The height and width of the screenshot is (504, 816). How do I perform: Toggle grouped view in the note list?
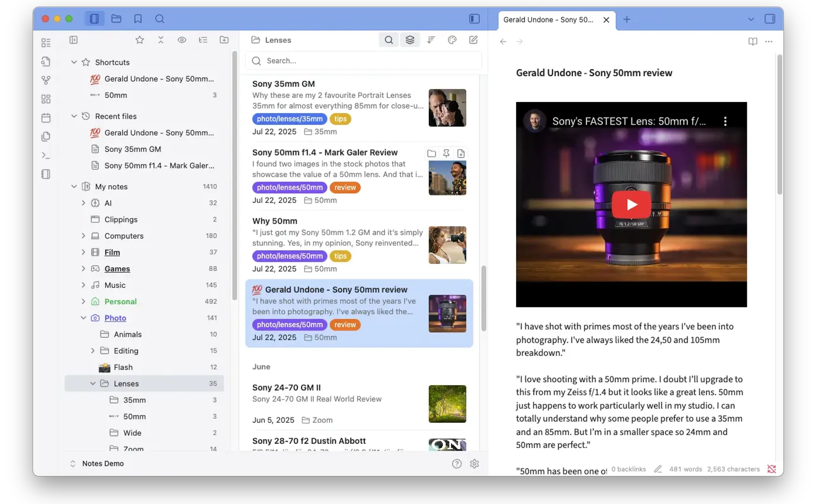(409, 39)
